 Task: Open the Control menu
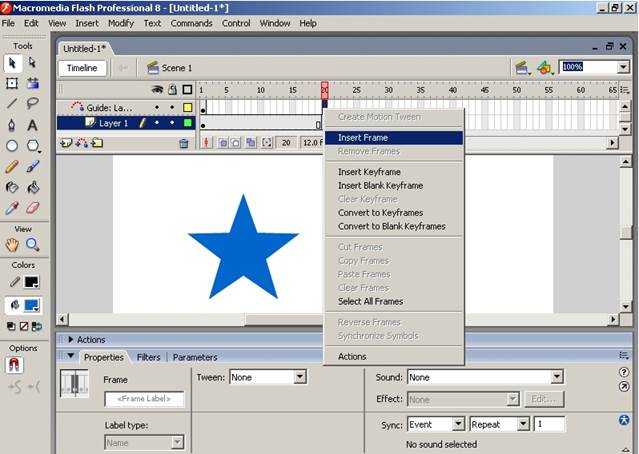(x=236, y=23)
